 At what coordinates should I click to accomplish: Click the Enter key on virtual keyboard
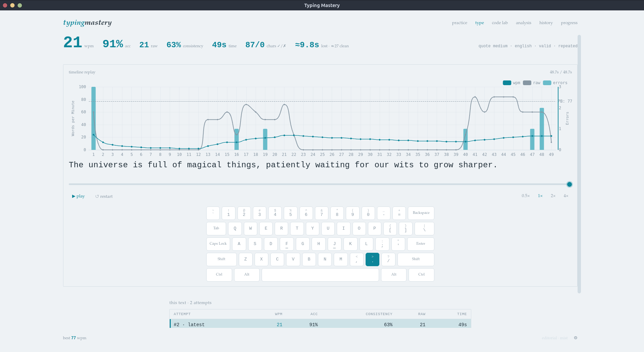421,244
